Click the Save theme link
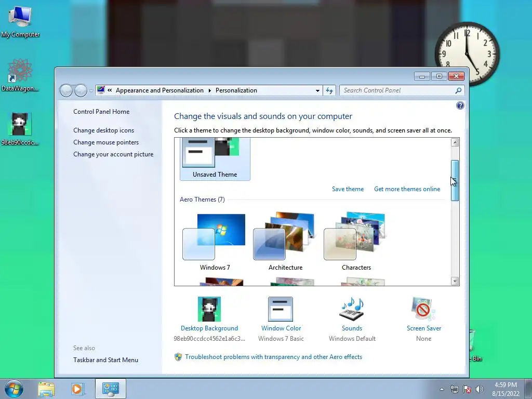The image size is (532, 399). [x=348, y=189]
